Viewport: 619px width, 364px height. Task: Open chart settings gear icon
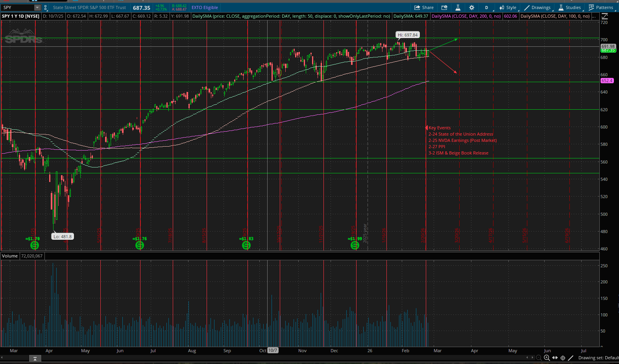coord(471,7)
